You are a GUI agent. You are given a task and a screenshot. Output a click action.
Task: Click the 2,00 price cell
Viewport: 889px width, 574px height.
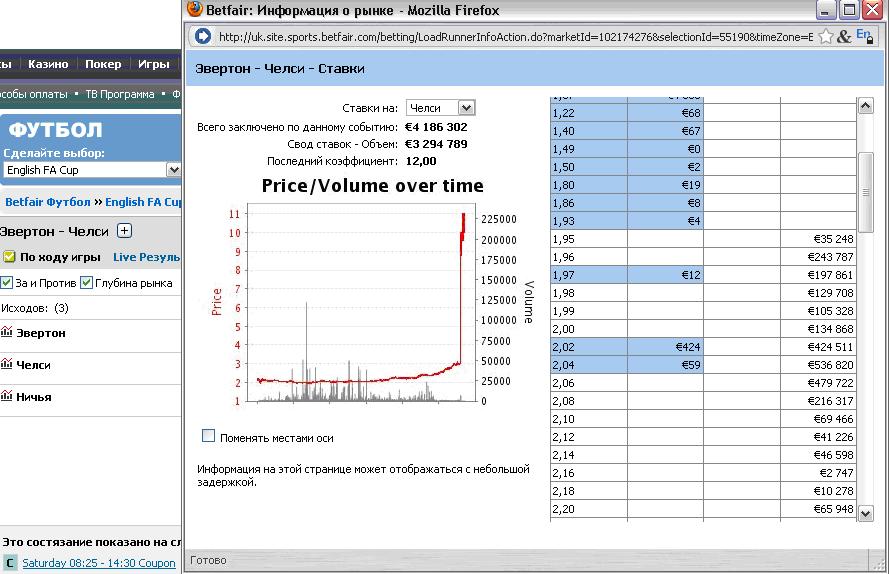tap(589, 329)
